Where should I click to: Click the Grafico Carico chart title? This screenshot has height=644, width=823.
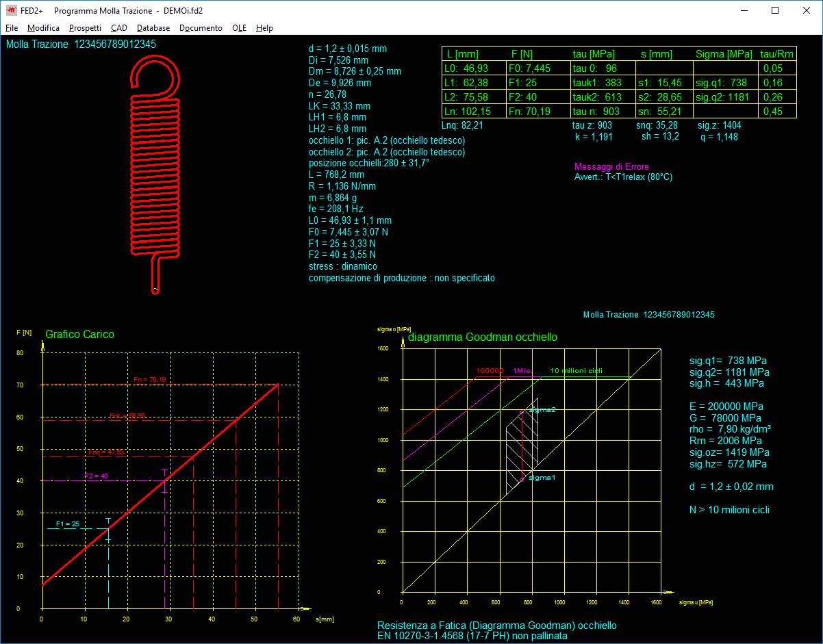(x=79, y=335)
